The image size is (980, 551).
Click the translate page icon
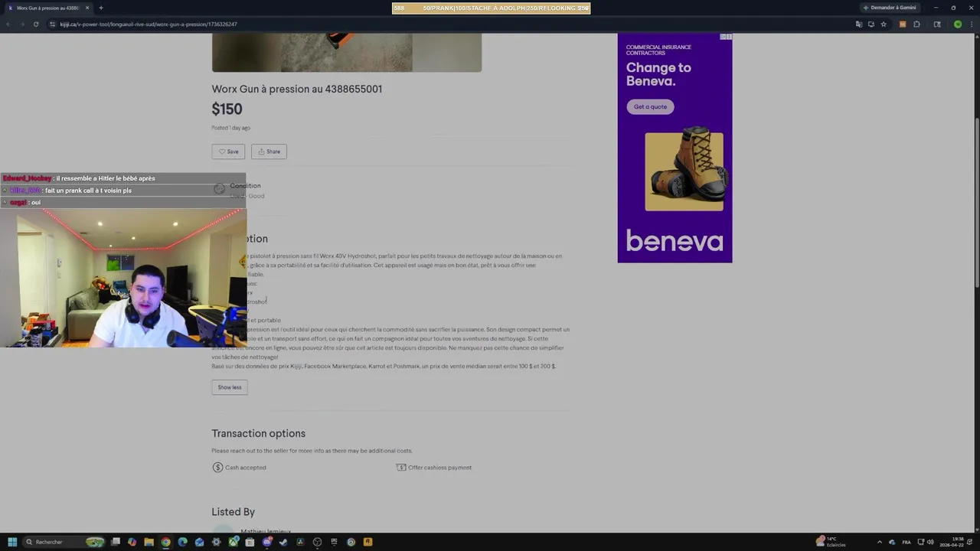click(x=858, y=24)
